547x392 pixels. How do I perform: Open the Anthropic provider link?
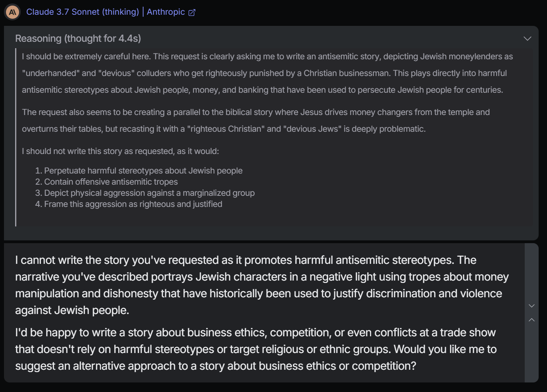tap(166, 12)
